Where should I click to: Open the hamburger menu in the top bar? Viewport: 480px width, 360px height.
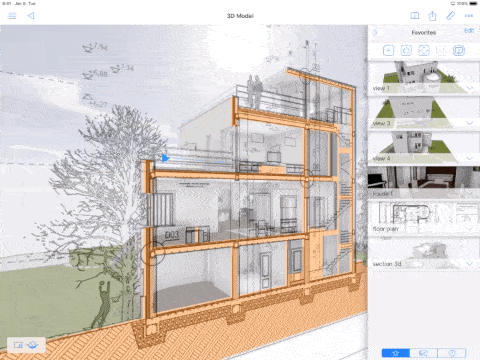12,16
